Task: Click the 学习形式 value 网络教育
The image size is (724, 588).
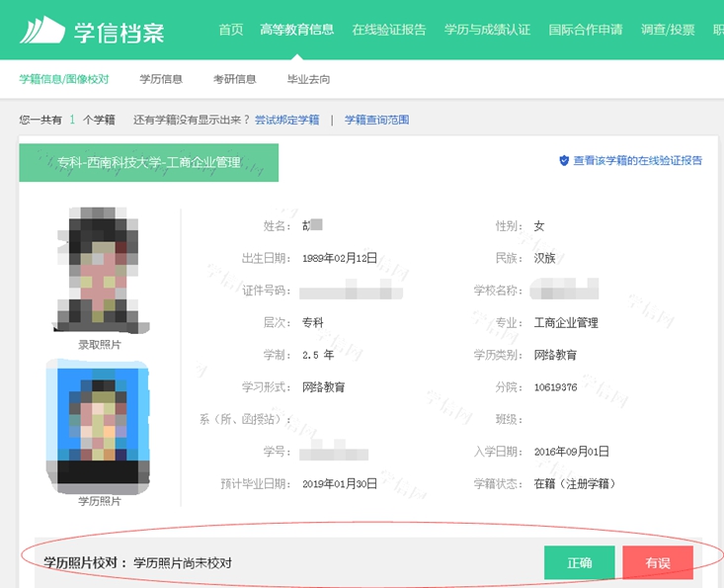Action: coord(324,387)
